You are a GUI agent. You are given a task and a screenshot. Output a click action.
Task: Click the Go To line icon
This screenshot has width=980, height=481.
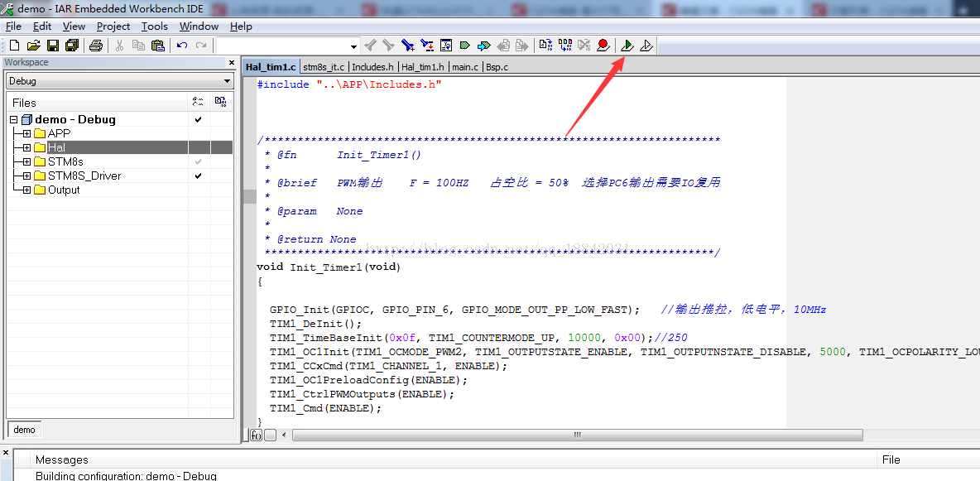(446, 45)
